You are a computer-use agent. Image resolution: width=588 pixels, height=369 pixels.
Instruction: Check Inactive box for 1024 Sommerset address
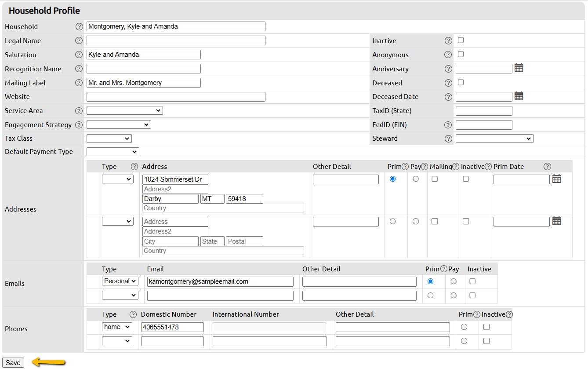coord(466,179)
